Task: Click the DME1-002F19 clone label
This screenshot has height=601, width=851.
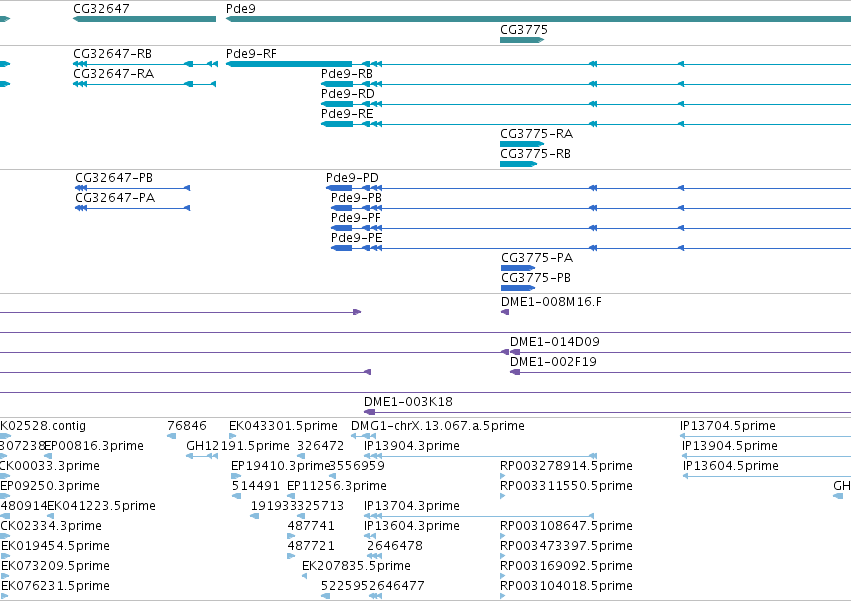Action: [553, 362]
